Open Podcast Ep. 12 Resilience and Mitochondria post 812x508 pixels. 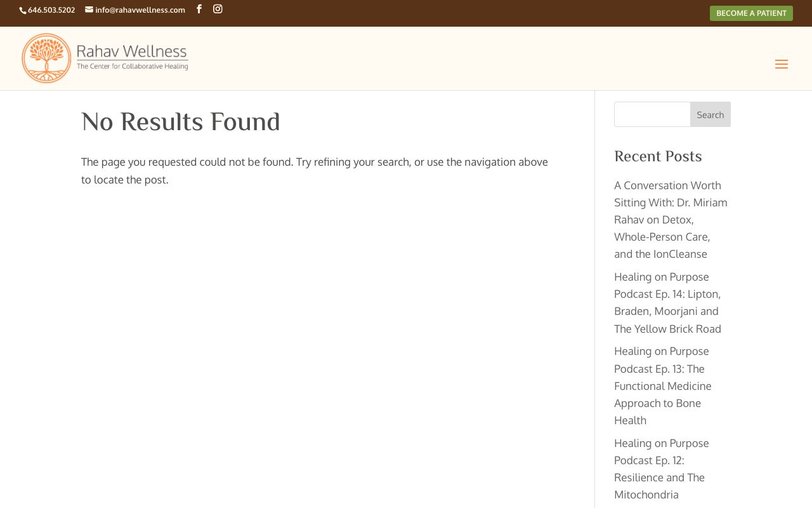(x=662, y=469)
